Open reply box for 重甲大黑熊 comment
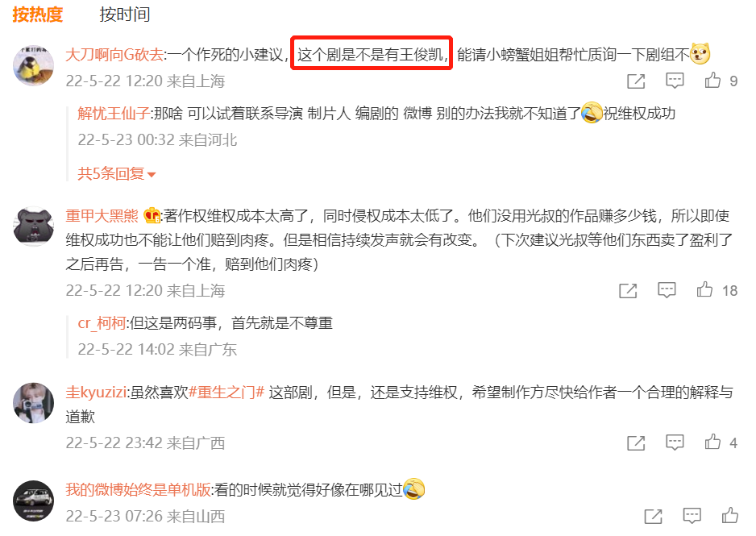Viewport: 756px width, 536px height. coord(667,290)
